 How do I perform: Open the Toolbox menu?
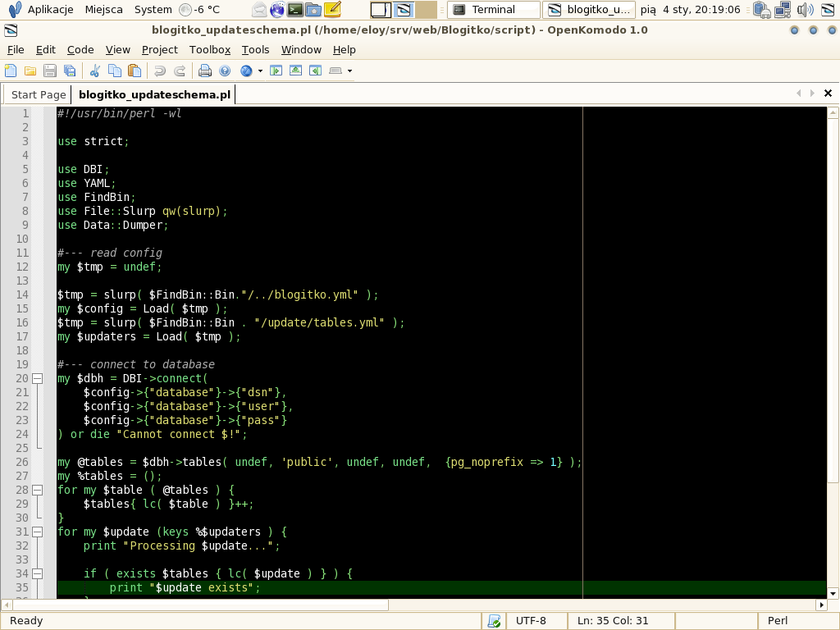(x=209, y=50)
